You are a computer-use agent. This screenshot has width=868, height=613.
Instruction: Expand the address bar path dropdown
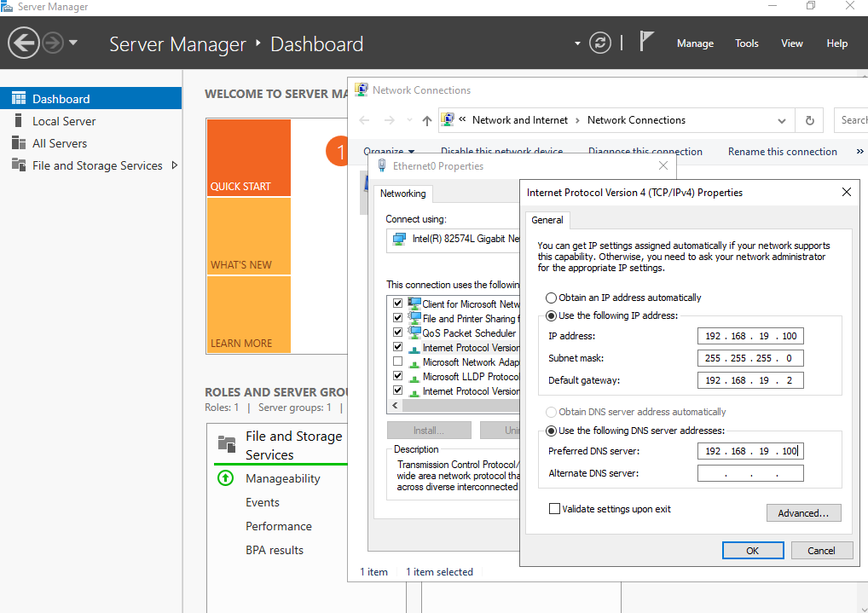coord(782,120)
